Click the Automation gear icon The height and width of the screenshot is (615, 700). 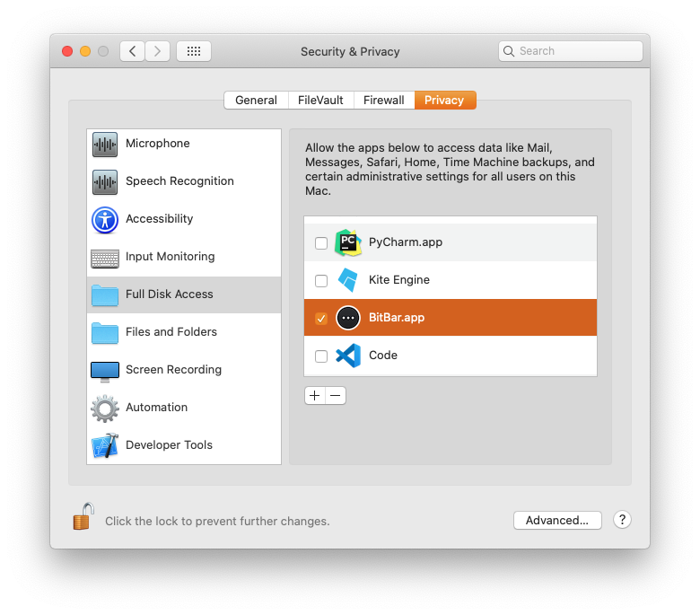[x=105, y=409]
